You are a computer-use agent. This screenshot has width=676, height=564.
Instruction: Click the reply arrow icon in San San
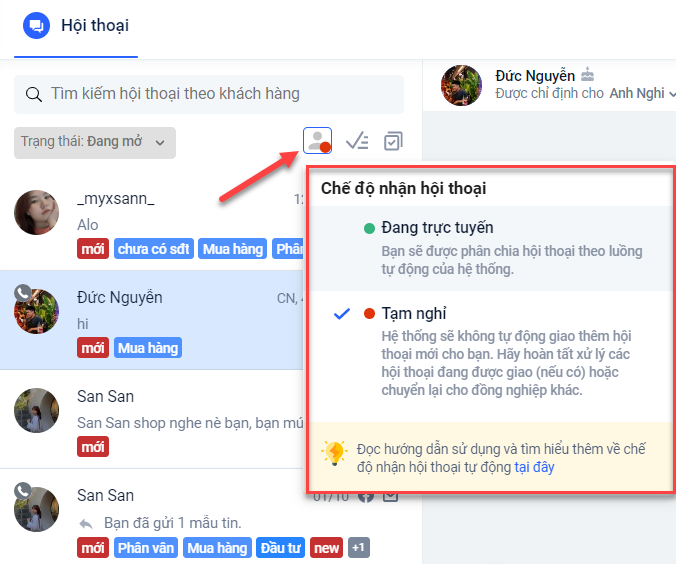86,523
